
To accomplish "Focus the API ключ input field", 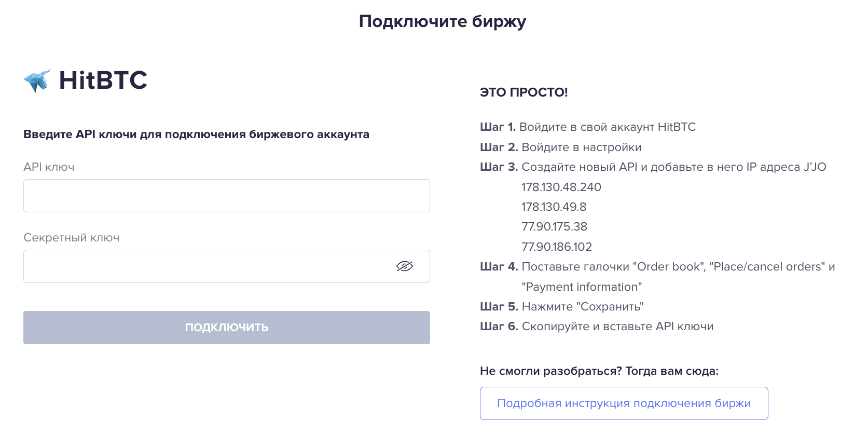I will [227, 196].
